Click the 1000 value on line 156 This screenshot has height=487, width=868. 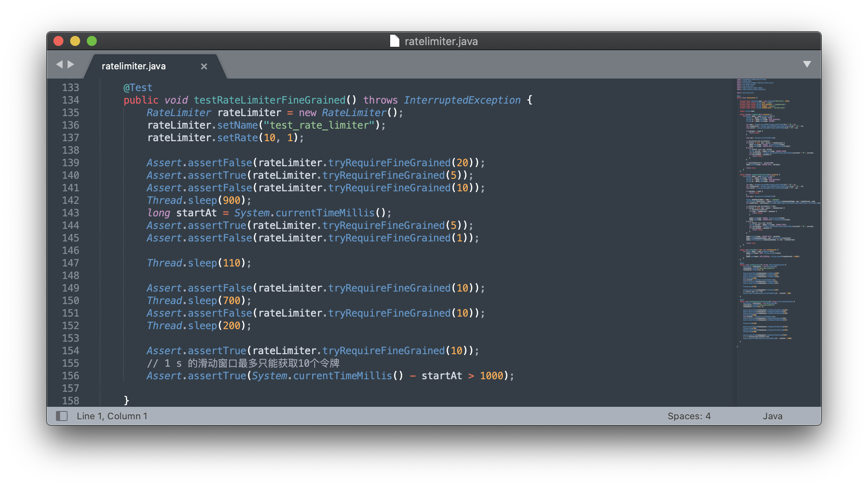pyautogui.click(x=492, y=376)
